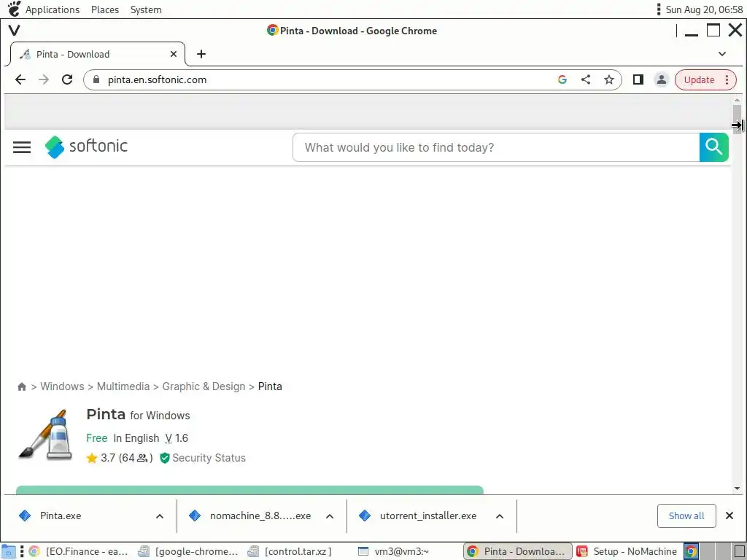Click the page vertical scrollbar thumb
This screenshot has width=747, height=560.
pos(737,119)
